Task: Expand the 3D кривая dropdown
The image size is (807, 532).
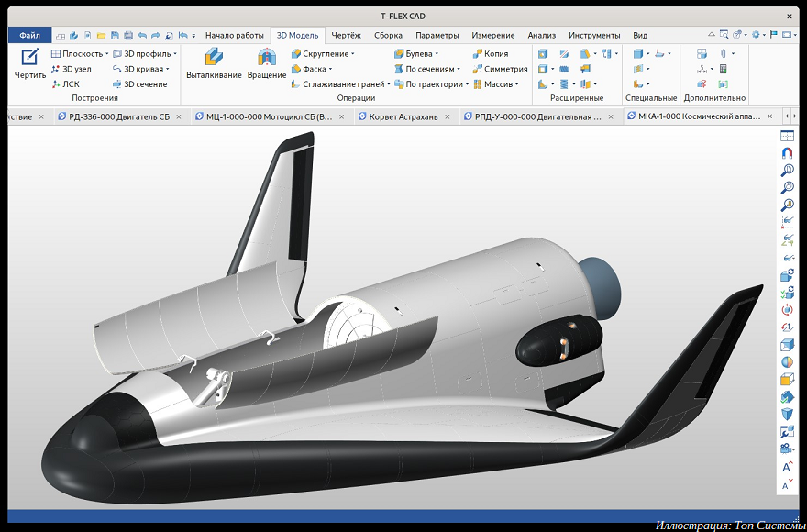Action: (x=168, y=69)
